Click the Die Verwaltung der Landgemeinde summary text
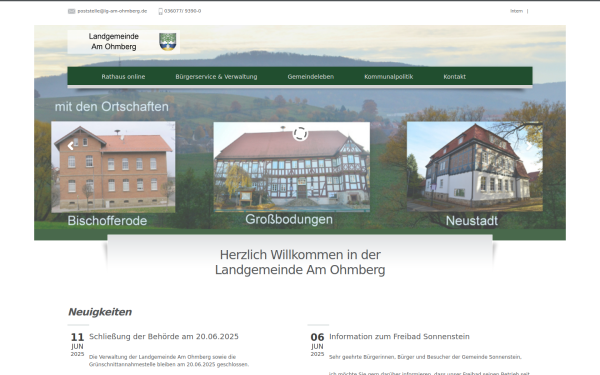 coord(169,360)
